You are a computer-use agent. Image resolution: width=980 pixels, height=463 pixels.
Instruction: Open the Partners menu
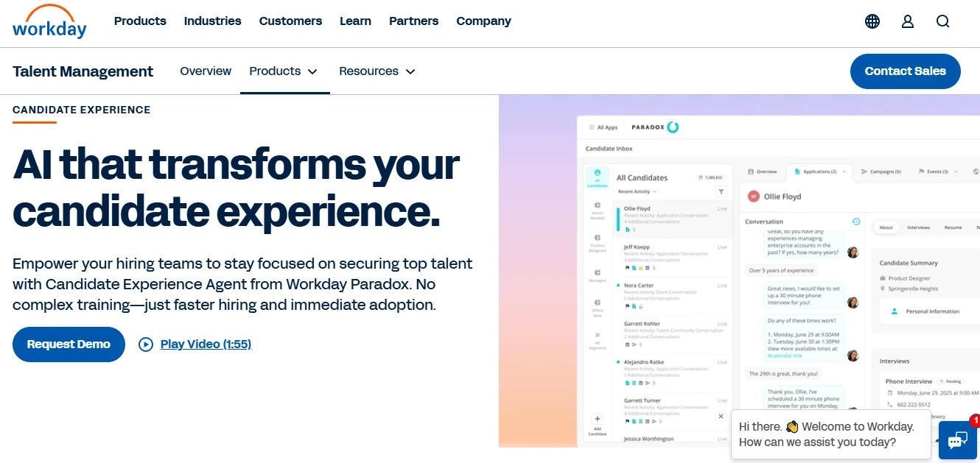[414, 21]
